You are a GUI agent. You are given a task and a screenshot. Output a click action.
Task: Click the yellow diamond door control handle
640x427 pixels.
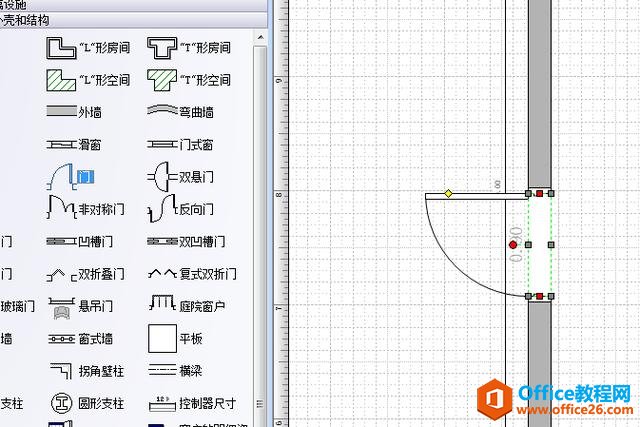(448, 193)
